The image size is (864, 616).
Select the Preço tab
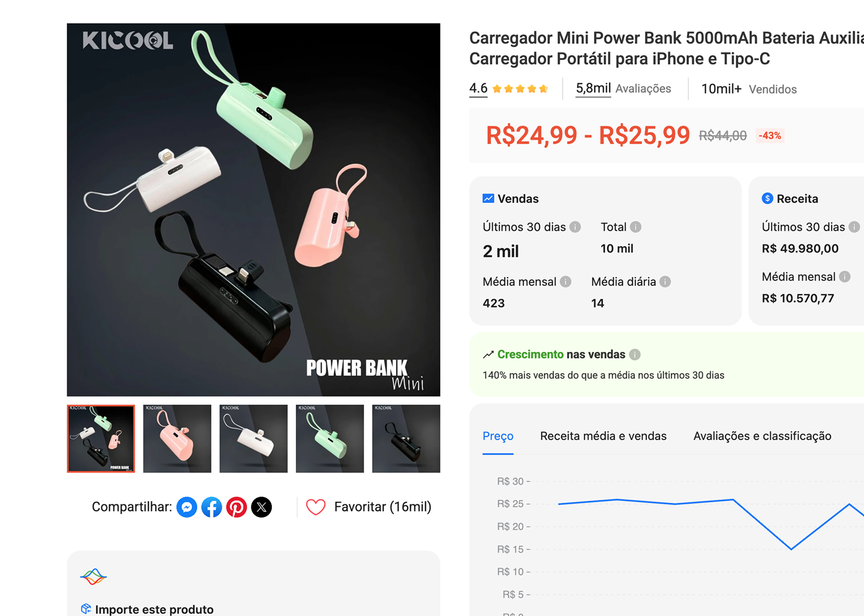click(498, 436)
